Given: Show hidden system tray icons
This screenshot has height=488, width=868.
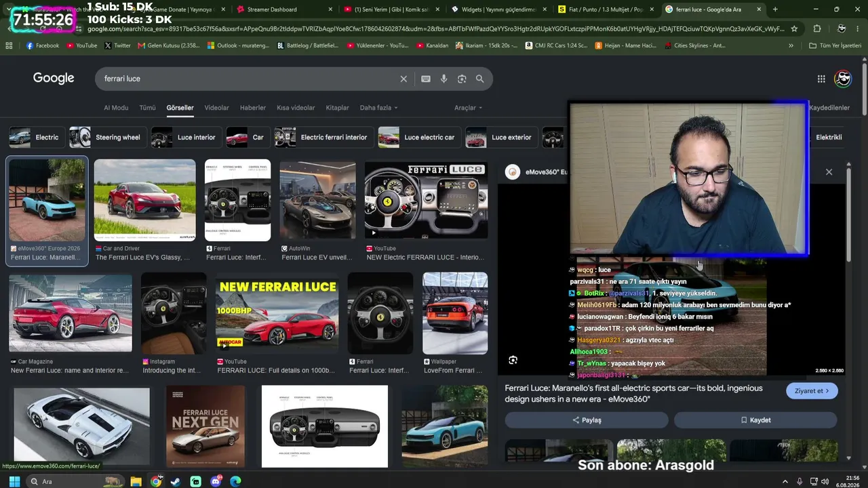Looking at the screenshot, I should (786, 481).
